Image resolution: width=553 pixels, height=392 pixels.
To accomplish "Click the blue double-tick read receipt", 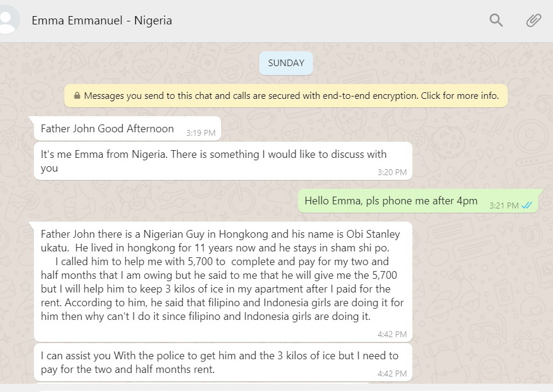I will coord(527,206).
